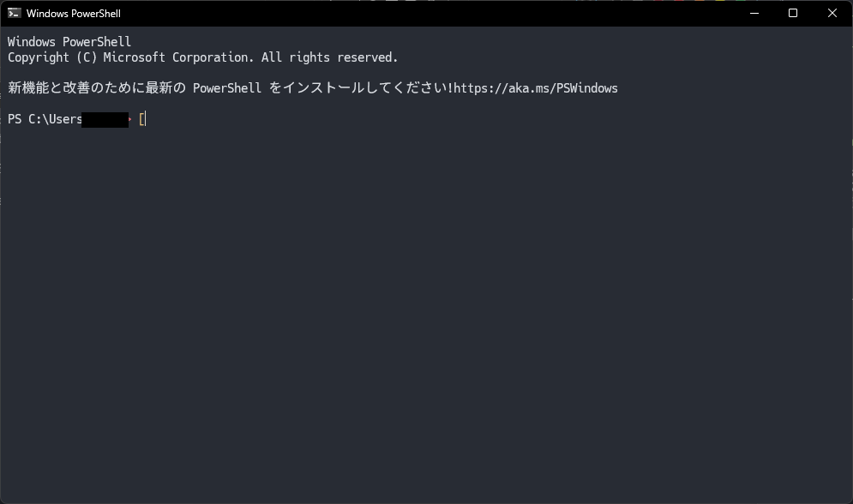Click the "C:\Users" path in the prompt
Screen dimensions: 853x504
click(x=55, y=119)
